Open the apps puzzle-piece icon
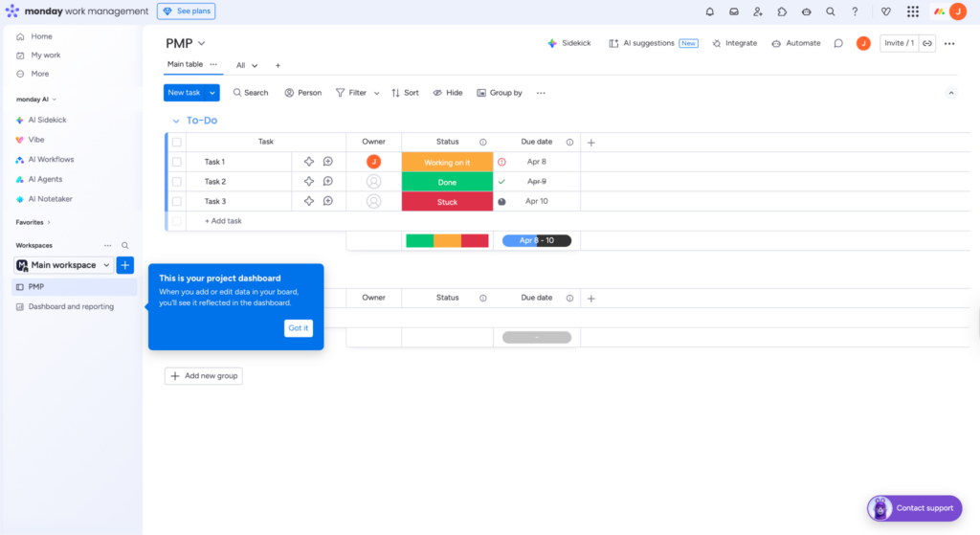The width and height of the screenshot is (980, 535). tap(782, 11)
